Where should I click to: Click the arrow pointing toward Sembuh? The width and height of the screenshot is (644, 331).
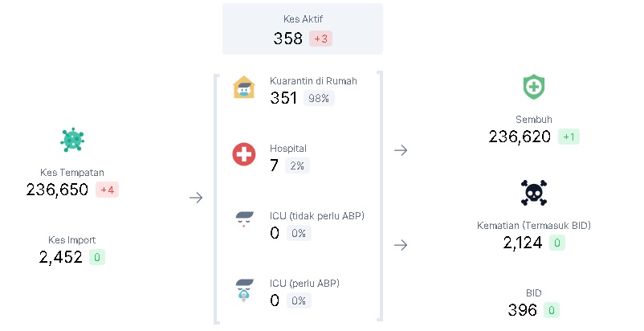401,150
